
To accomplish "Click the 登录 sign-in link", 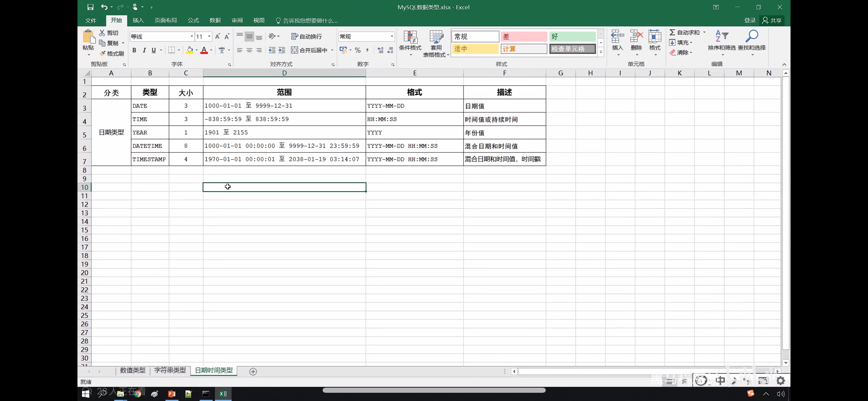I will pyautogui.click(x=749, y=20).
